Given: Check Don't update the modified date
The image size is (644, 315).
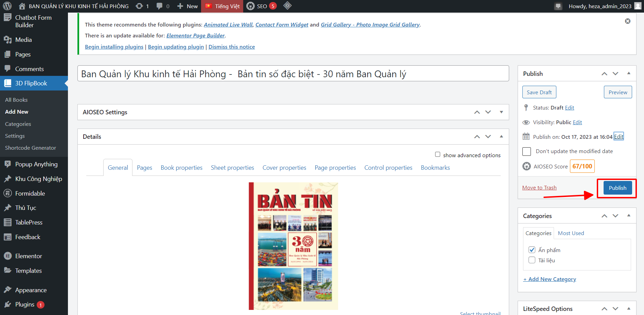Looking at the screenshot, I should 526,151.
